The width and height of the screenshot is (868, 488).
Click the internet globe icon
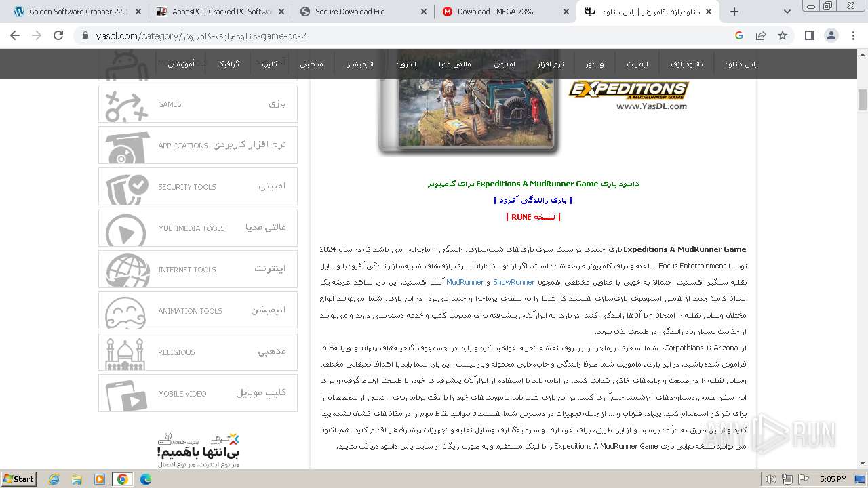pyautogui.click(x=127, y=270)
